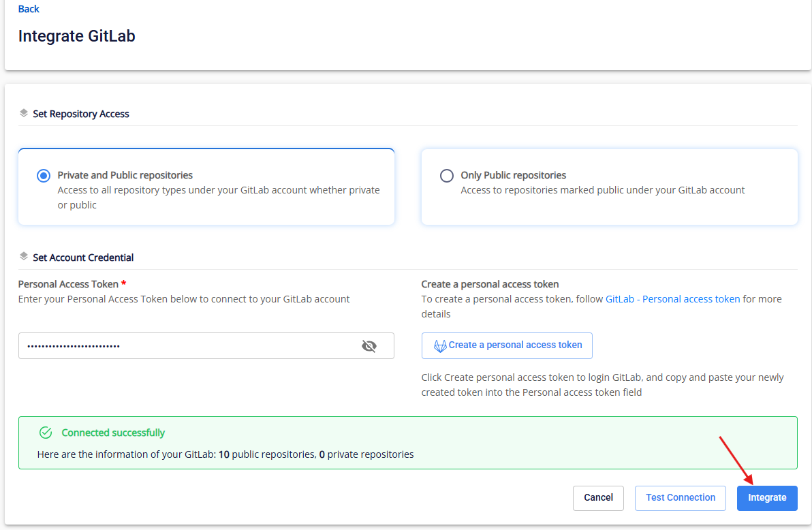Click the GitLab fox logo icon
812x530 pixels.
coord(441,345)
